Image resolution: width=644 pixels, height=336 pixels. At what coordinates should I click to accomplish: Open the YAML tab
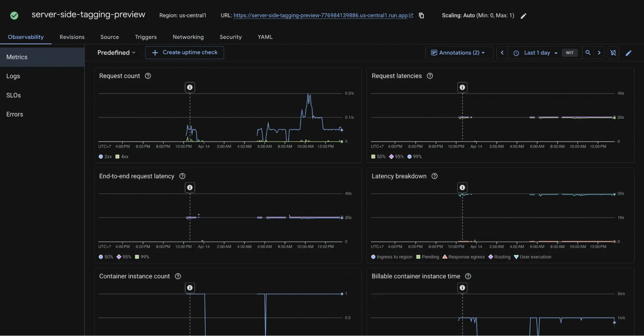pos(265,37)
